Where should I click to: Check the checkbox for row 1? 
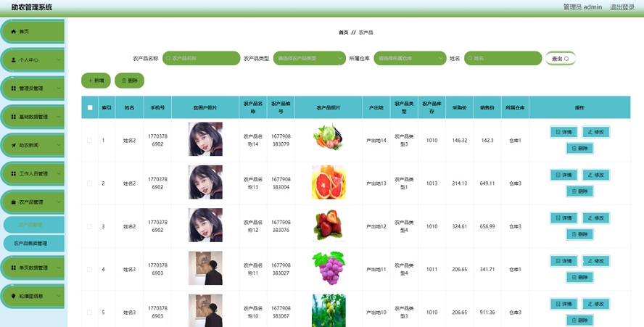tap(90, 141)
